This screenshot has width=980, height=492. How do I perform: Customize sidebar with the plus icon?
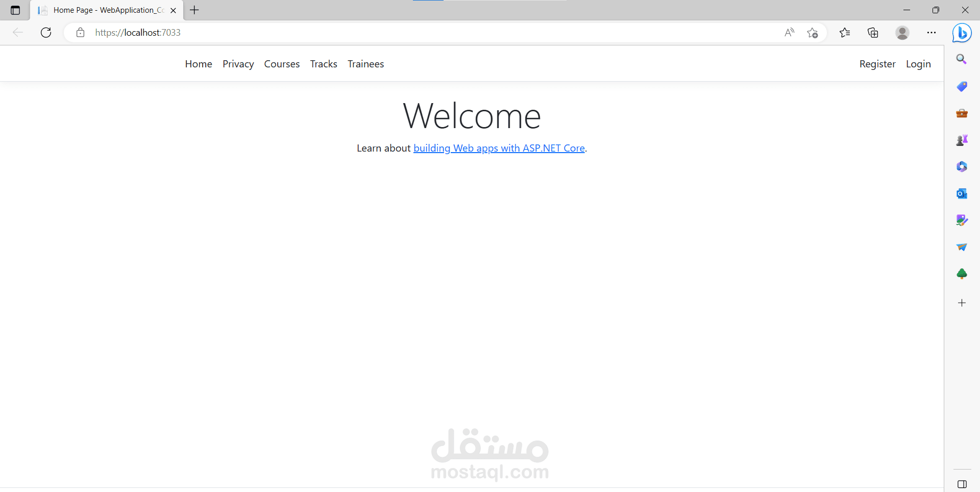pos(962,303)
